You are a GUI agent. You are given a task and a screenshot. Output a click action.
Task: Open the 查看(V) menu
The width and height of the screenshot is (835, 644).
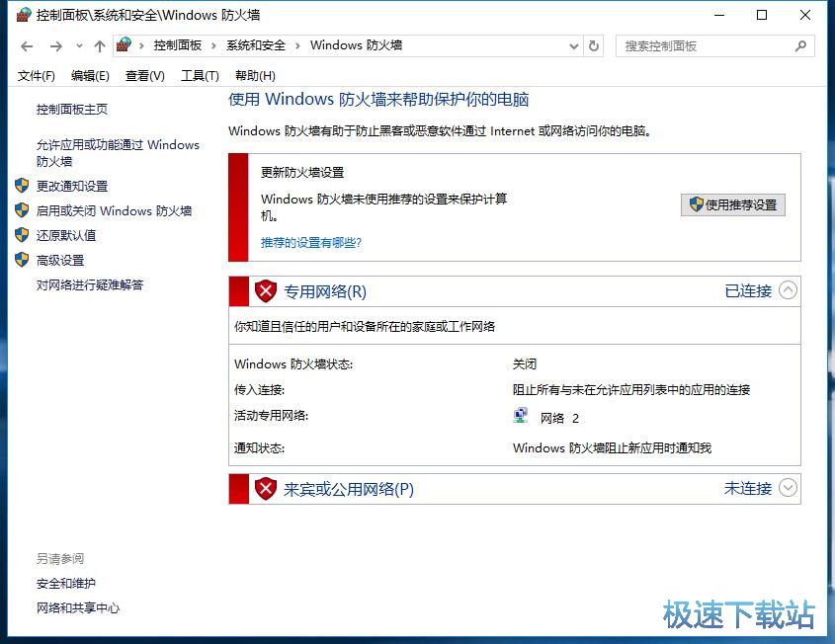tap(145, 76)
